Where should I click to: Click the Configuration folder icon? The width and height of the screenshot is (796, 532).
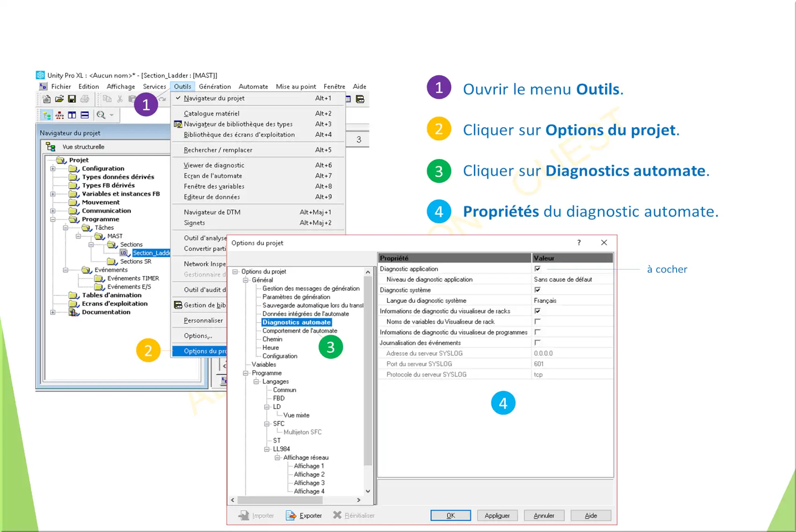74,169
